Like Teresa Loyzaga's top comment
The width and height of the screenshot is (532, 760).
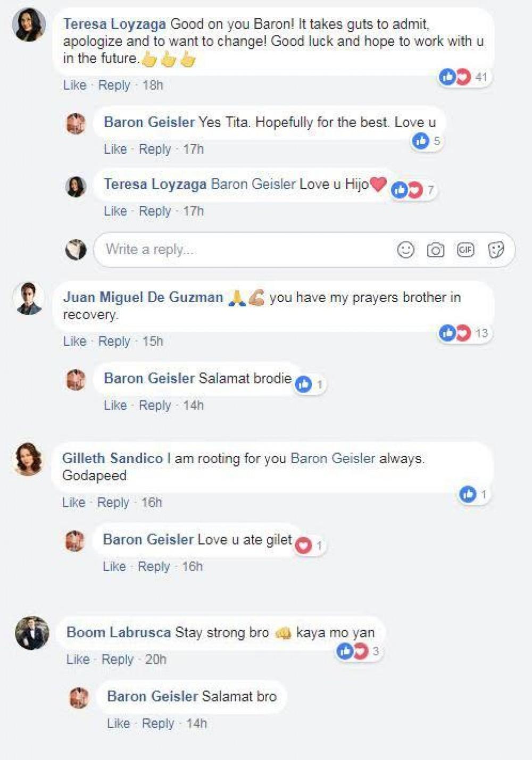tap(74, 85)
